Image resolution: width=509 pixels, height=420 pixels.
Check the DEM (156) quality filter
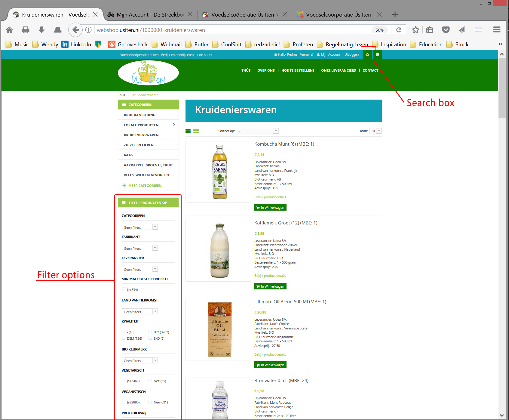pyautogui.click(x=123, y=338)
